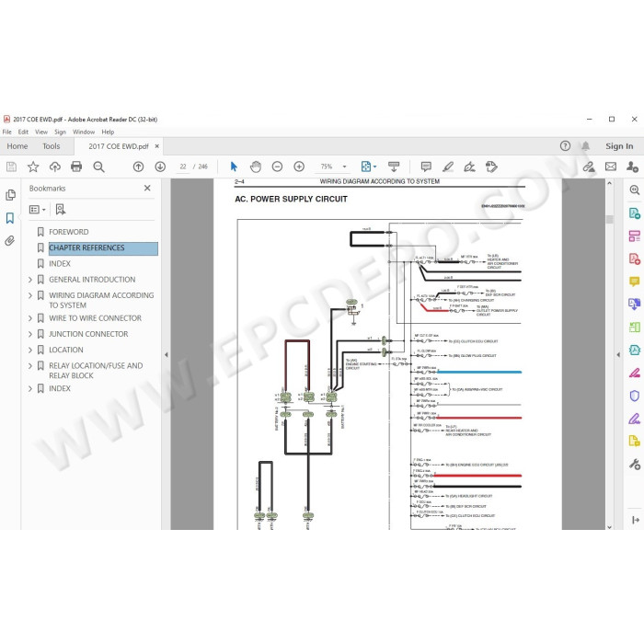Click the scrollbar down arrow
This screenshot has height=644, width=644.
609,526
